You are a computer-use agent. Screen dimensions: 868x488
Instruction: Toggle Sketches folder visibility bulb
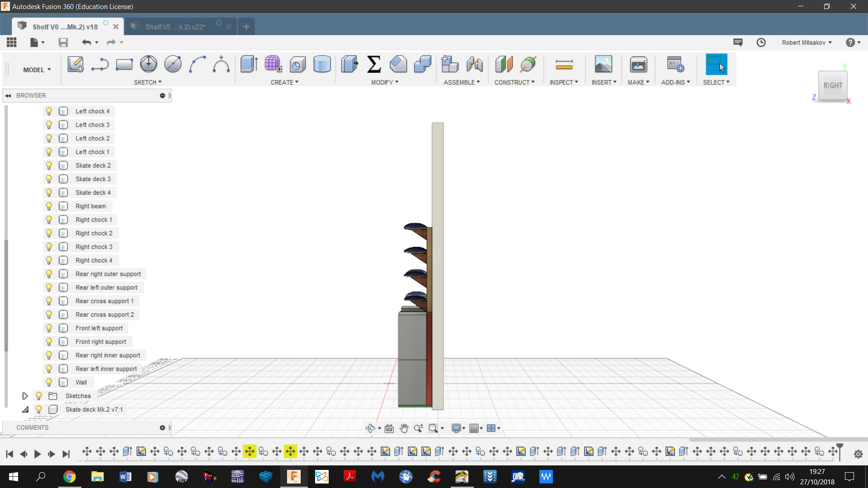(x=39, y=396)
